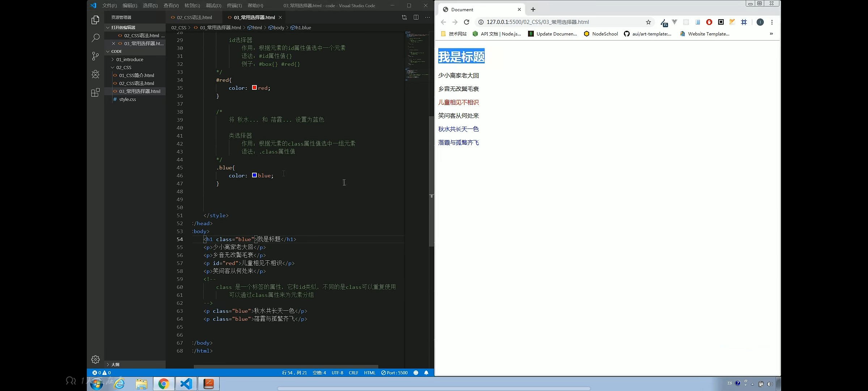
Task: Click the Chrome forward arrow
Action: point(455,22)
